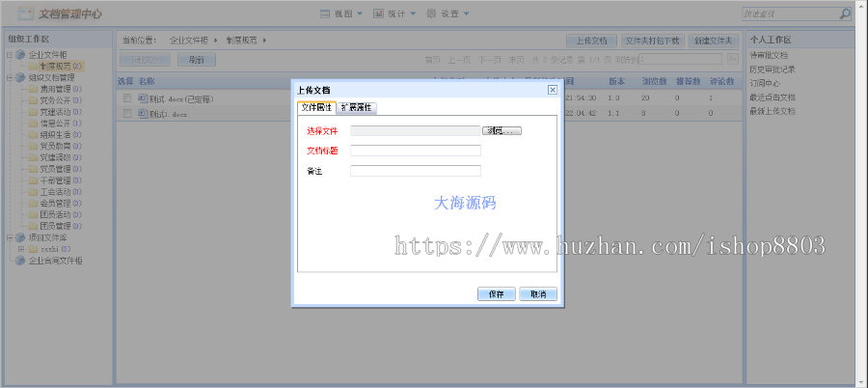Click the 浏览... button to choose file

point(502,131)
